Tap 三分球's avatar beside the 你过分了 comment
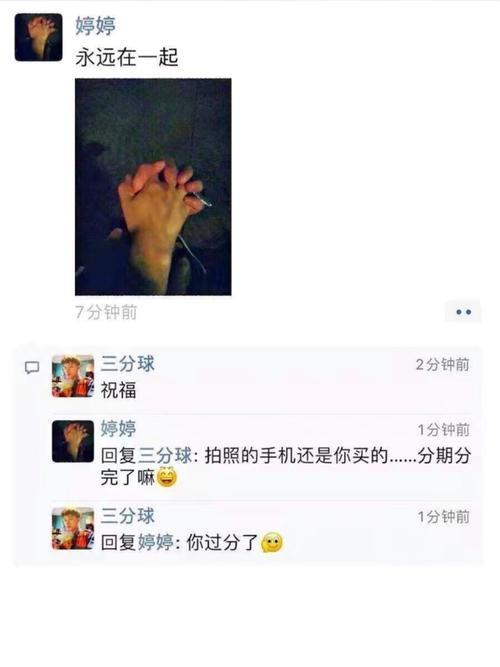The image size is (500, 667). [73, 528]
